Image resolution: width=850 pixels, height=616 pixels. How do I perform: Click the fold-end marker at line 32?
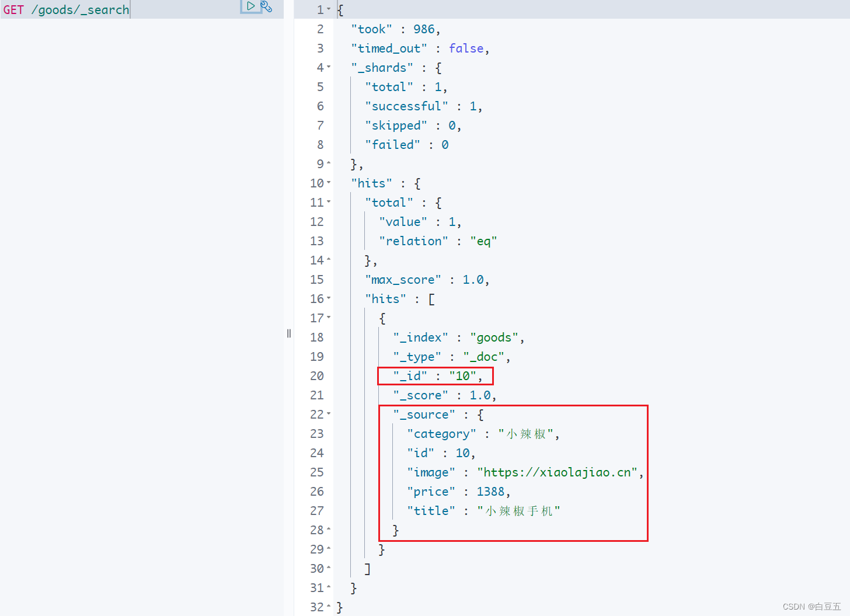(x=329, y=607)
